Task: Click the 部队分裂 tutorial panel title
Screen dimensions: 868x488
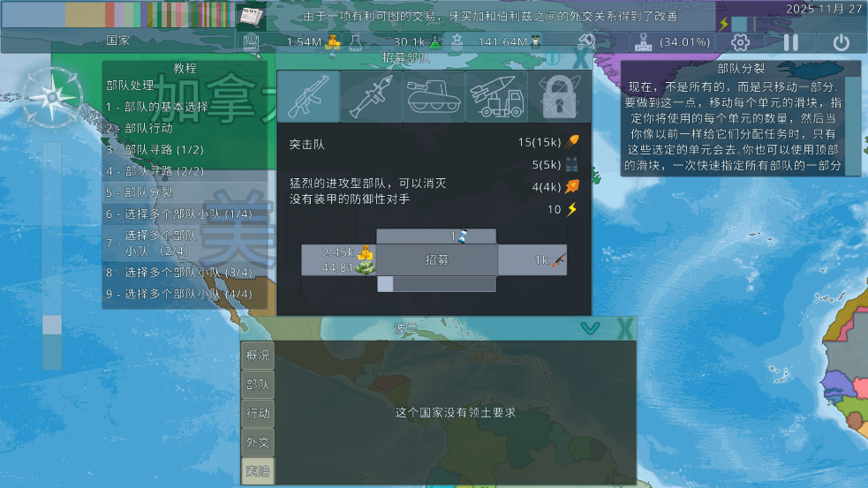Action: [741, 69]
